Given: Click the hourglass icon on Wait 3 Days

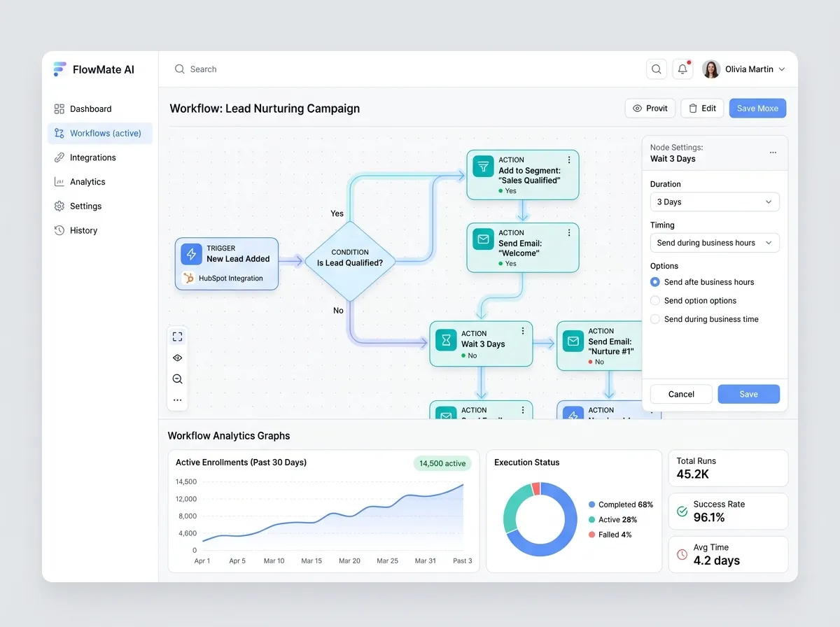Looking at the screenshot, I should 446,341.
